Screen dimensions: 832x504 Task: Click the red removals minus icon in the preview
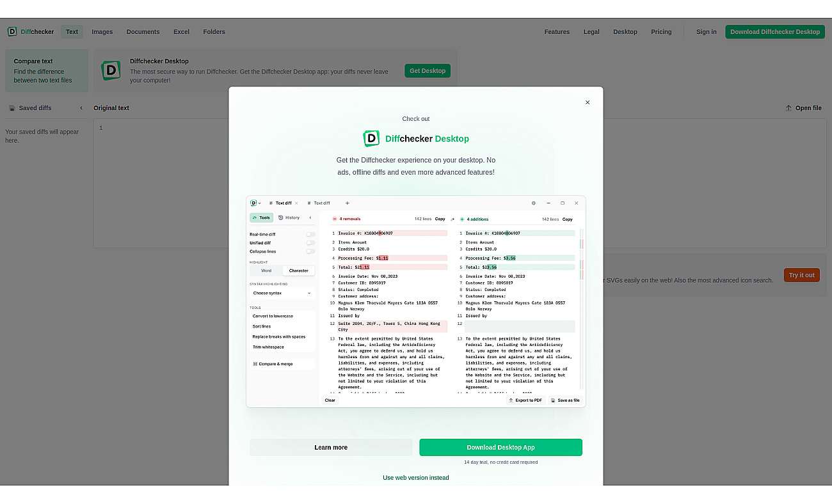[335, 219]
